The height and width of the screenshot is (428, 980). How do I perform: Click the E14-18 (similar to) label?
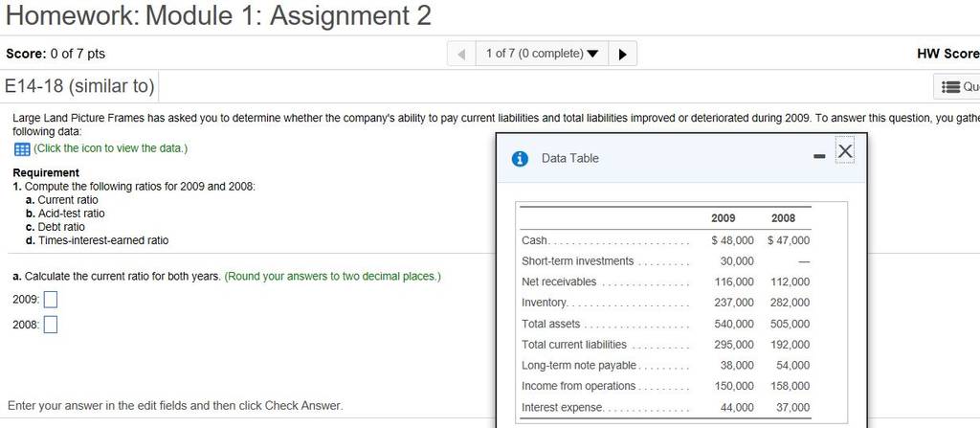tap(79, 86)
